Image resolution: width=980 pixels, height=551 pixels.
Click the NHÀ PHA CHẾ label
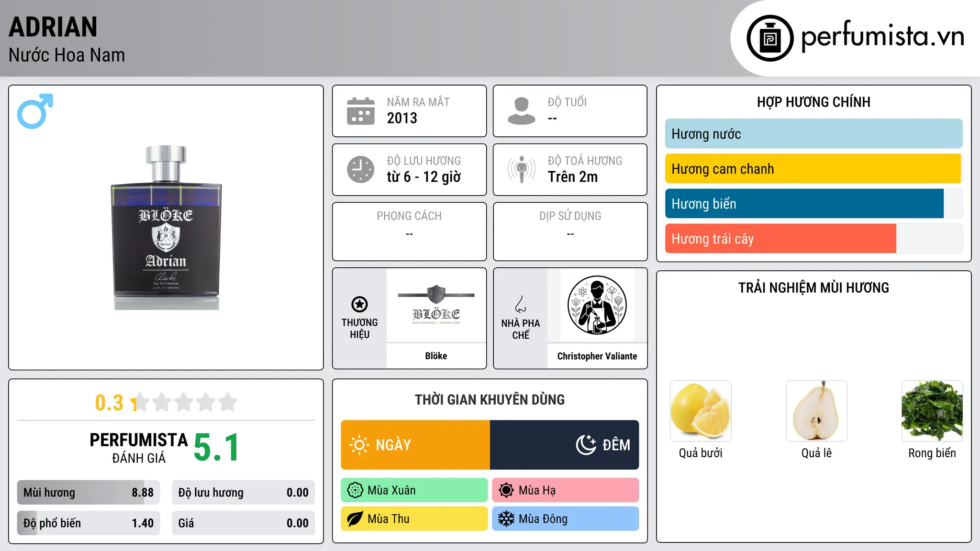tap(521, 329)
